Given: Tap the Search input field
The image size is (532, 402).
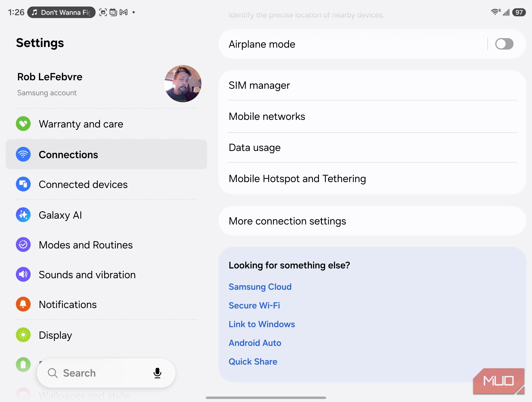Looking at the screenshot, I should [106, 373].
